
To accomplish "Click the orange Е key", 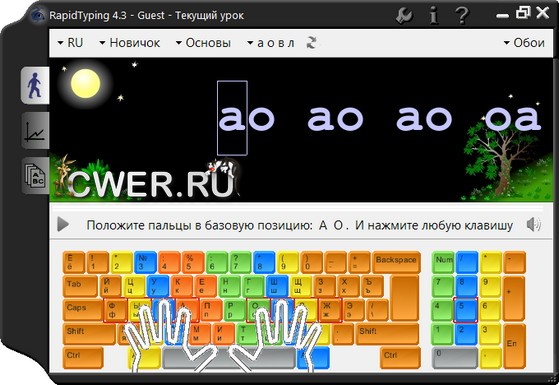I will tap(206, 286).
